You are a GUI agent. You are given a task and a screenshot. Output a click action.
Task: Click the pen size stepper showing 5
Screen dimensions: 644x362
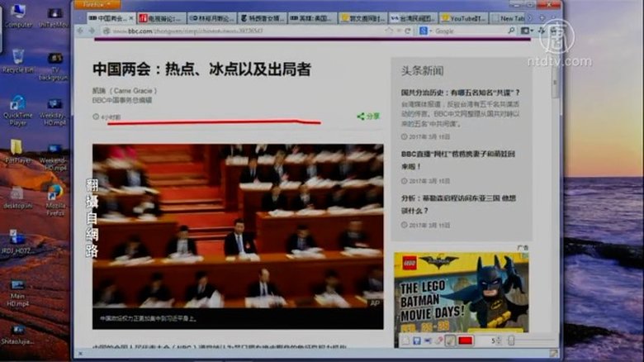(x=497, y=341)
